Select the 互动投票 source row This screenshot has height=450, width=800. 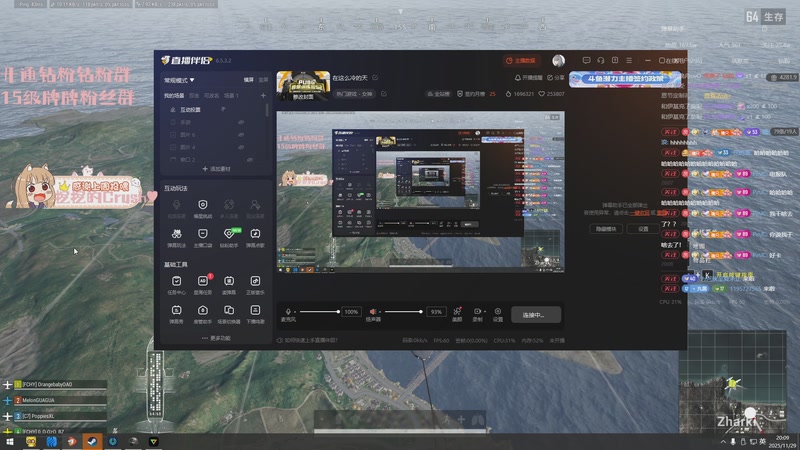216,110
